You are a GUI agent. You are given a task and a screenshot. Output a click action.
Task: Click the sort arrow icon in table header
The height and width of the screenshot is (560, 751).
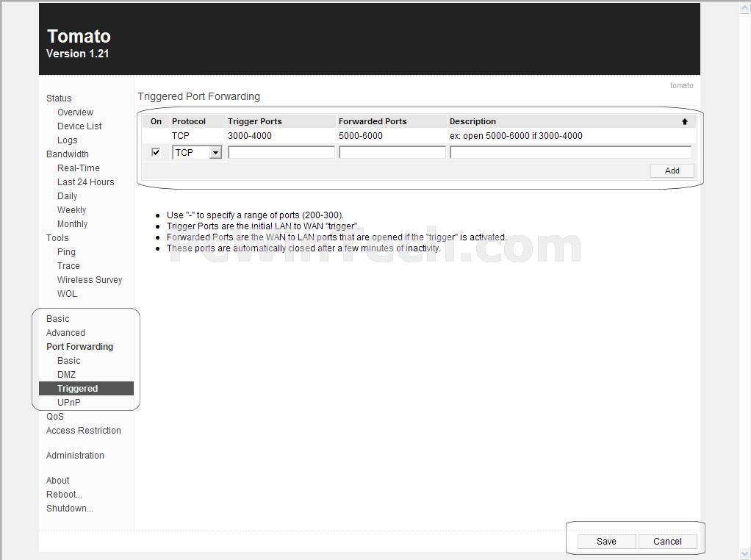pos(684,122)
